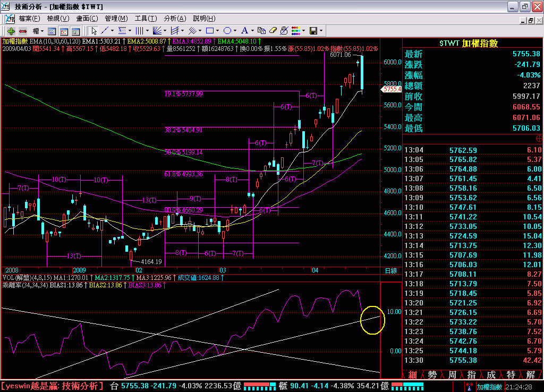
Task: Open the 工具(T) menu
Action: [x=146, y=19]
